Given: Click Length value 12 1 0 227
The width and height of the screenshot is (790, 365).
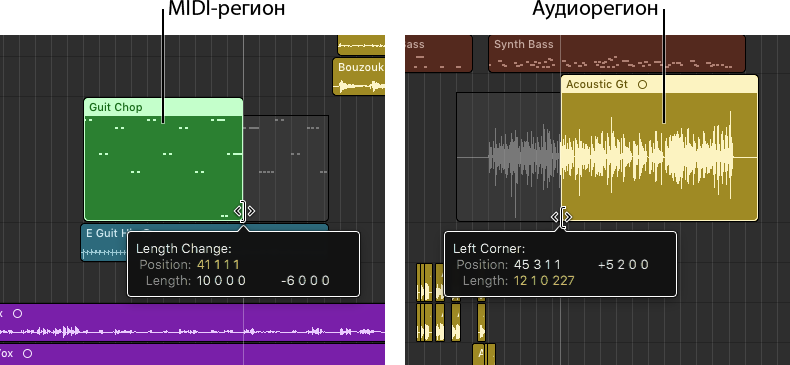Looking at the screenshot, I should tap(544, 281).
